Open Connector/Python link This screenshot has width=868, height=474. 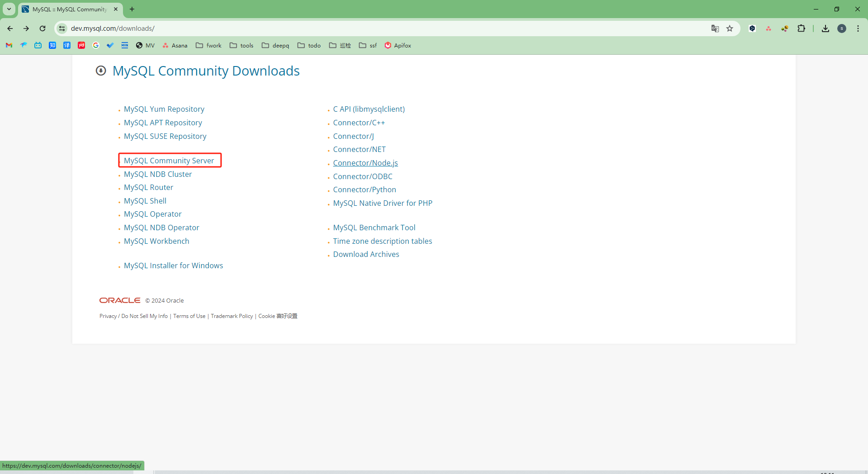click(x=364, y=190)
